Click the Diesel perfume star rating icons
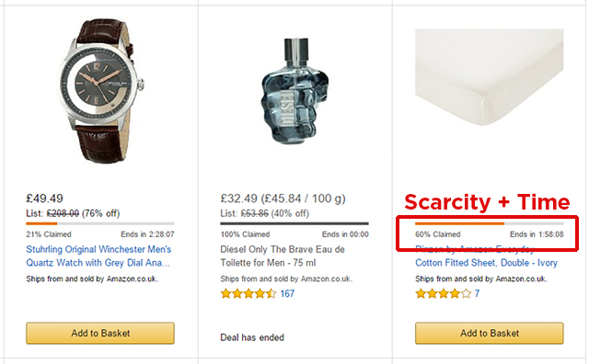 pyautogui.click(x=248, y=293)
